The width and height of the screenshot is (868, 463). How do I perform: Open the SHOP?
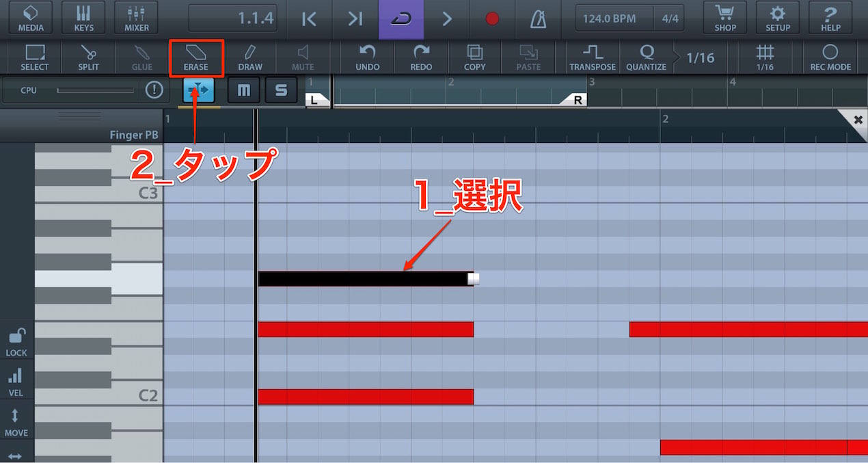pos(725,18)
